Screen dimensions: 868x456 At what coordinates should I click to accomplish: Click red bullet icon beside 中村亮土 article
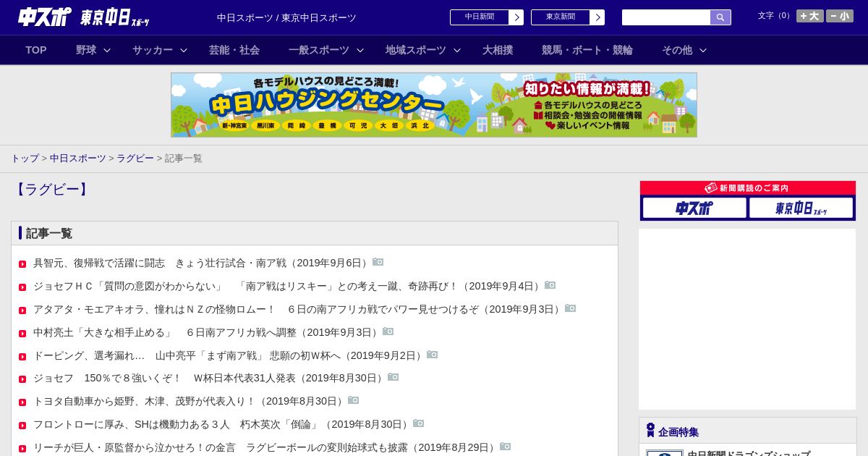coord(22,334)
